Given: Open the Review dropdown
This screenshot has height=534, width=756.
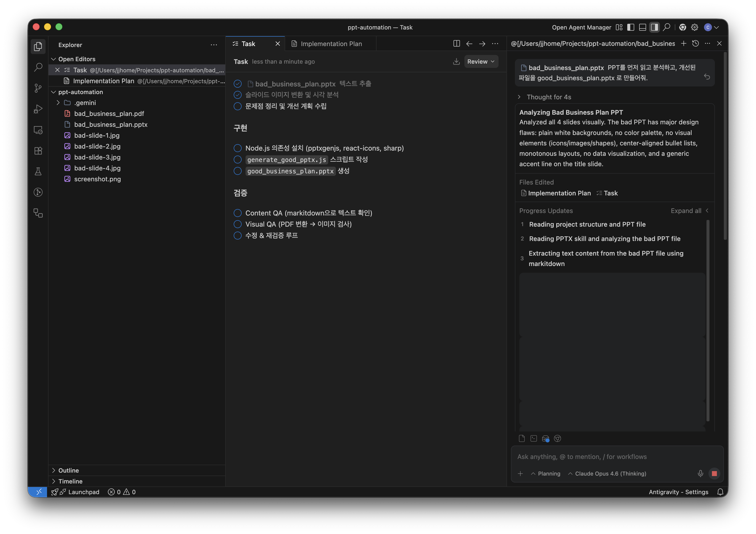Looking at the screenshot, I should coord(481,62).
